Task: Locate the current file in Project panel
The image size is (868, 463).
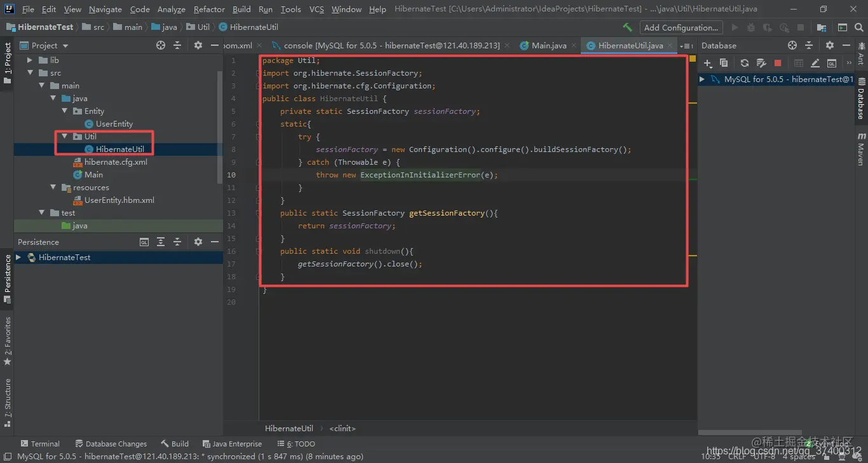Action: [x=161, y=45]
